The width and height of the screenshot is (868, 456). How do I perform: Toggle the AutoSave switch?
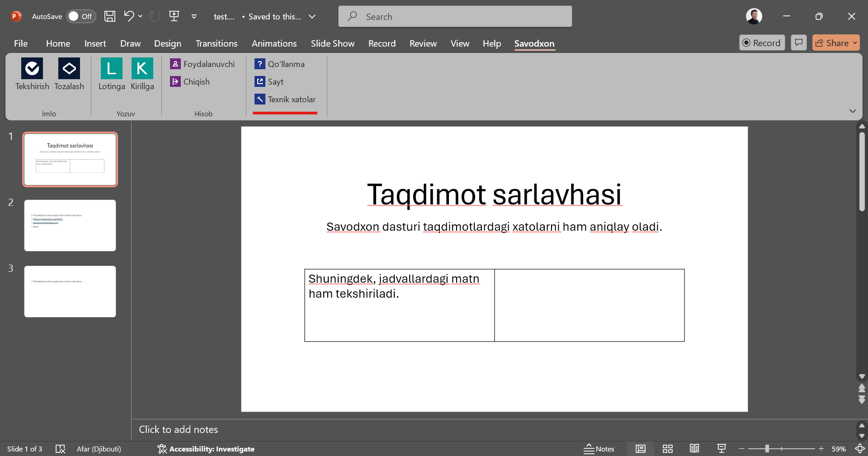point(81,17)
